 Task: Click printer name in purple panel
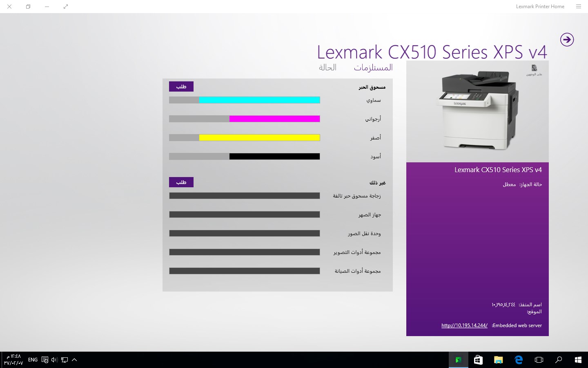coord(498,170)
